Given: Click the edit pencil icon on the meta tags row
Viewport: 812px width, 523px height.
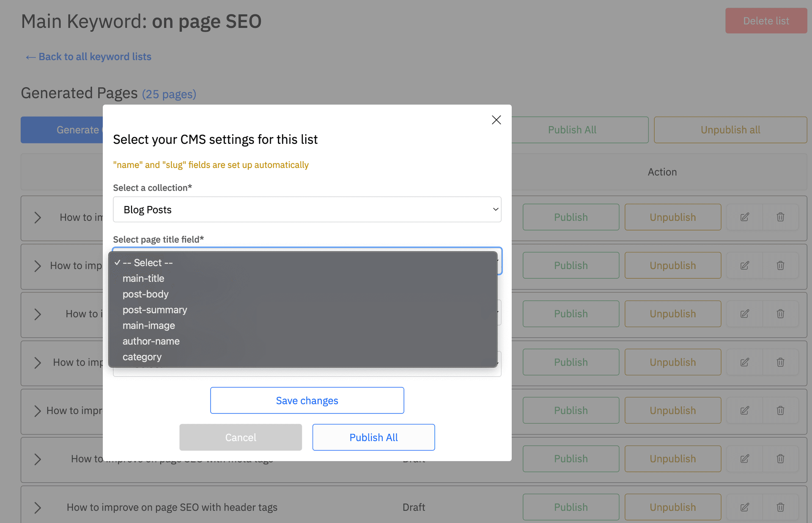Looking at the screenshot, I should click(x=744, y=459).
